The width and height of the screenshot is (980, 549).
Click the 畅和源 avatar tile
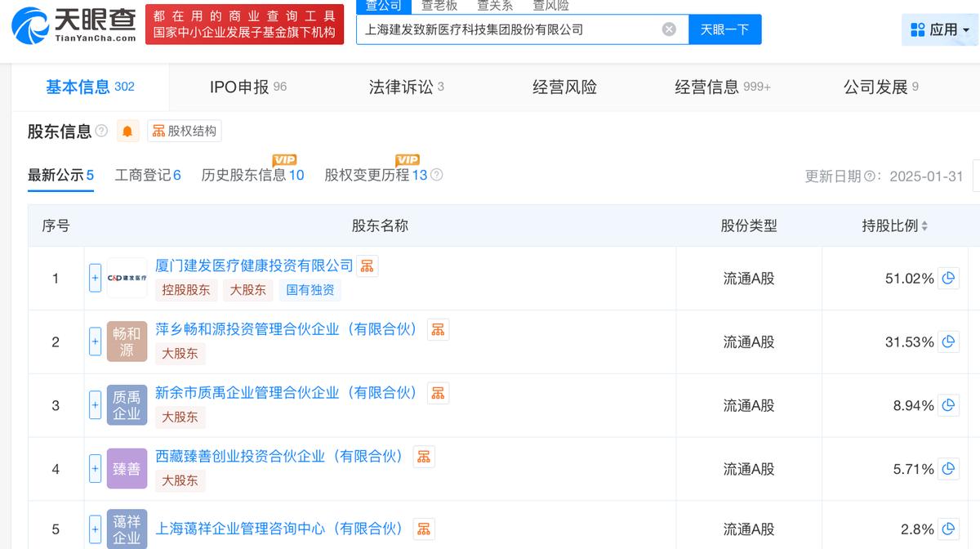127,341
